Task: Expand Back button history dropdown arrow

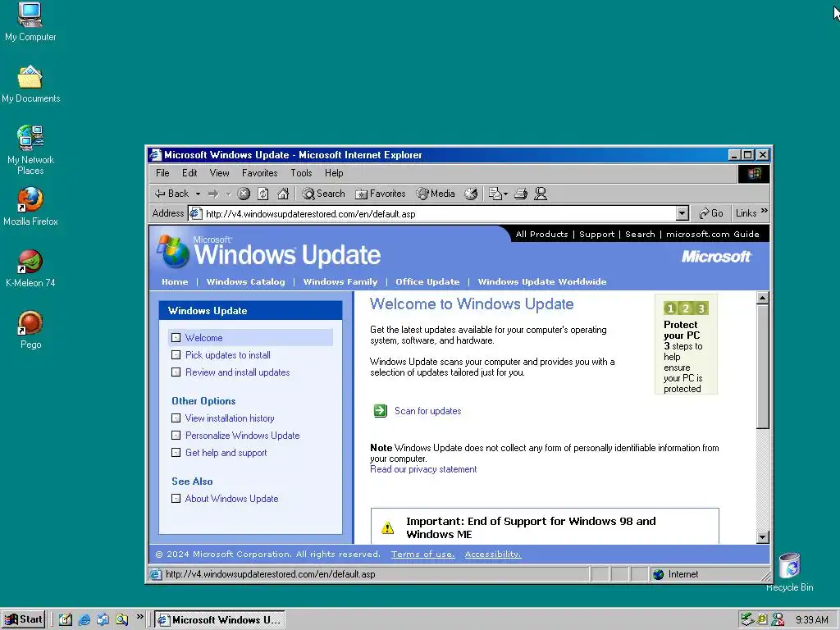Action: pyautogui.click(x=198, y=194)
